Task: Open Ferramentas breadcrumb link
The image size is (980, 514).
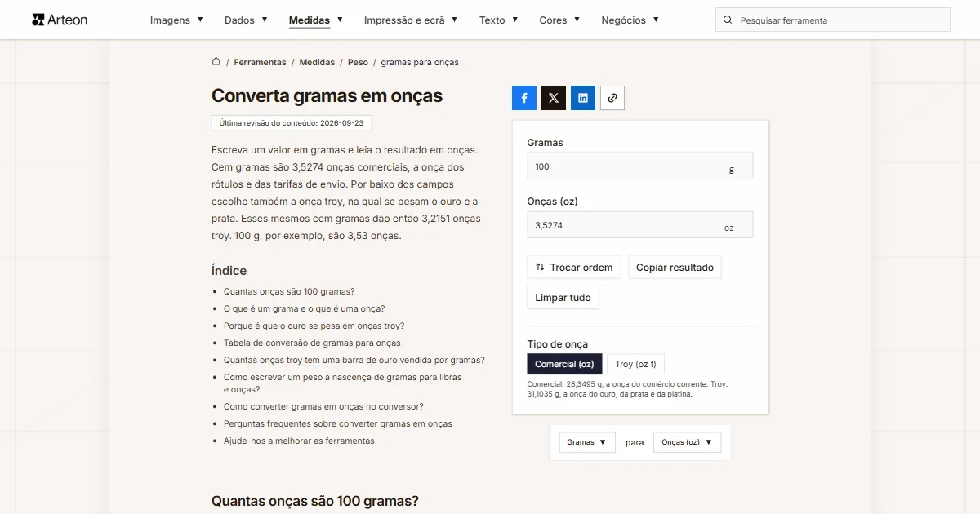Action: (x=260, y=62)
